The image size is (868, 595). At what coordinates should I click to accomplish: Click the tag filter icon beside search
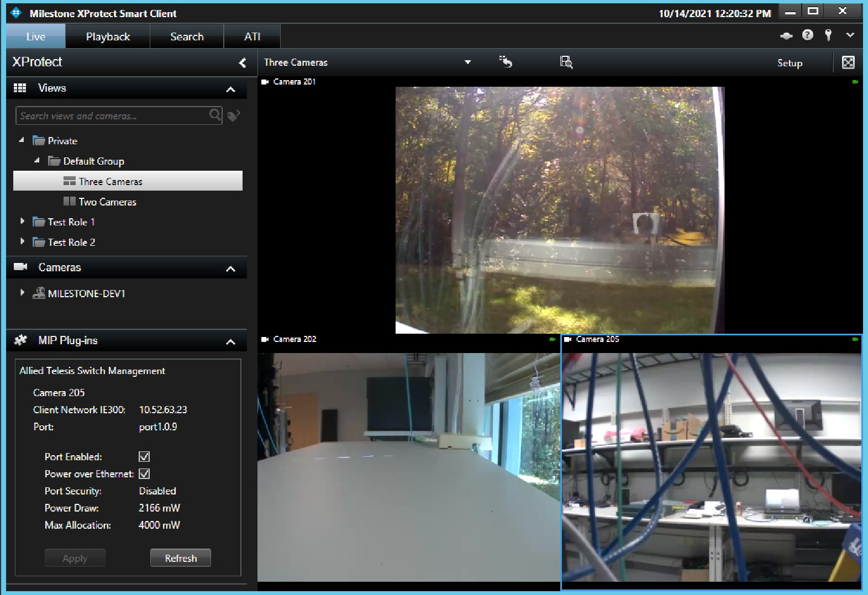[x=234, y=115]
